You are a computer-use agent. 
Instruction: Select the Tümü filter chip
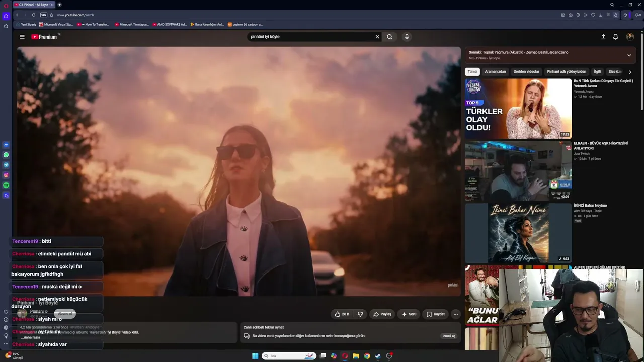472,72
